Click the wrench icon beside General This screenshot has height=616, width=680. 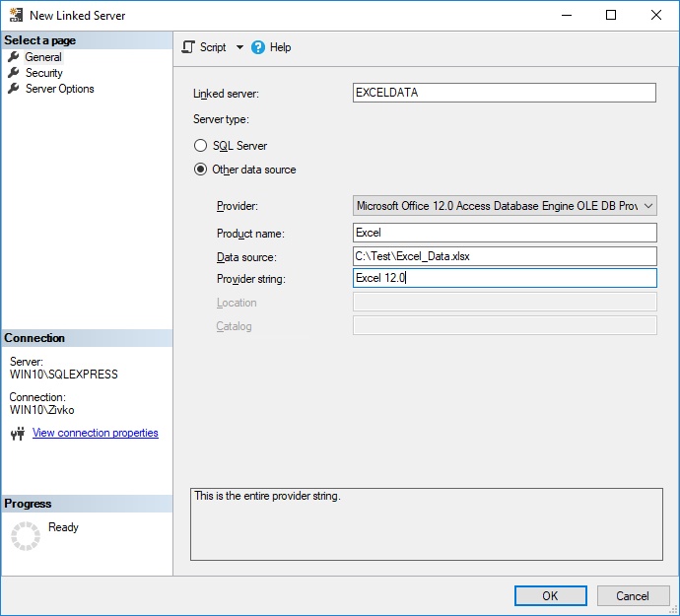pyautogui.click(x=14, y=57)
